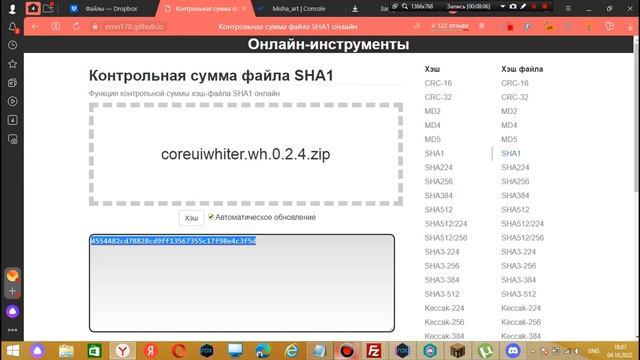
Task: Open CRC-32 in the Хэш column
Action: [438, 97]
